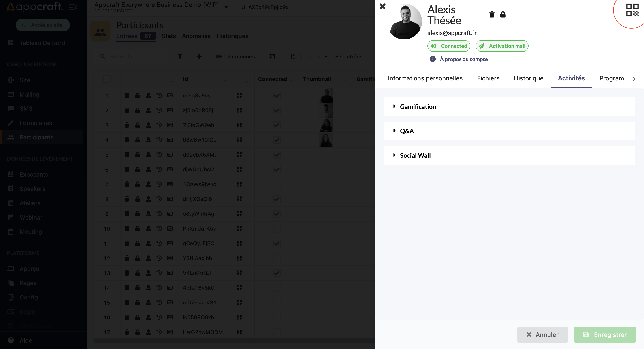This screenshot has width=644, height=349.
Task: Click the Alexis Thésée profile photo
Action: tap(406, 21)
